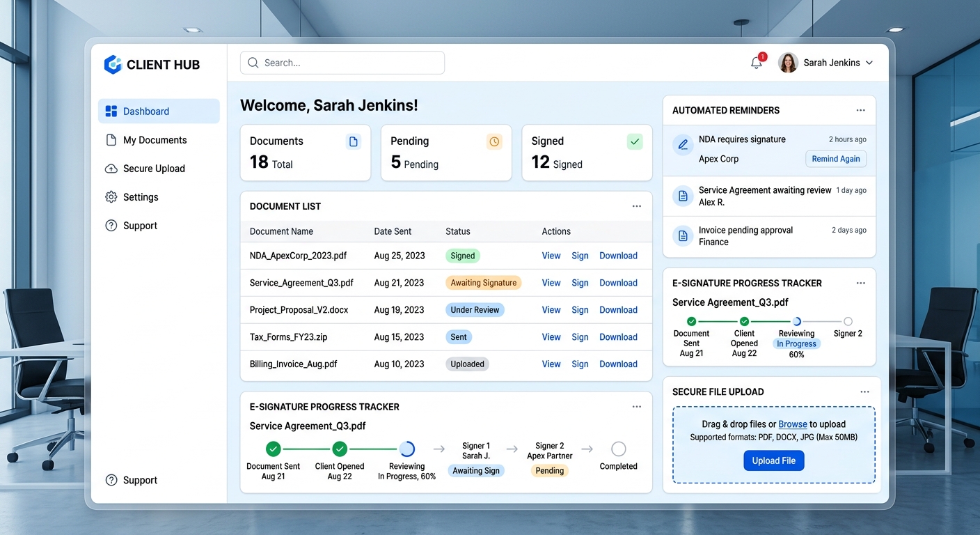Click the notification bell icon
This screenshot has height=535, width=980.
tap(757, 62)
